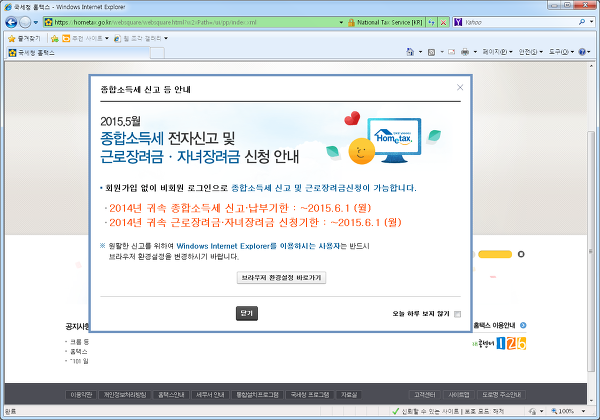Viewport: 600px width, 420px height.
Task: Click the Add to Favorites bar star icon
Action: [x=55, y=38]
